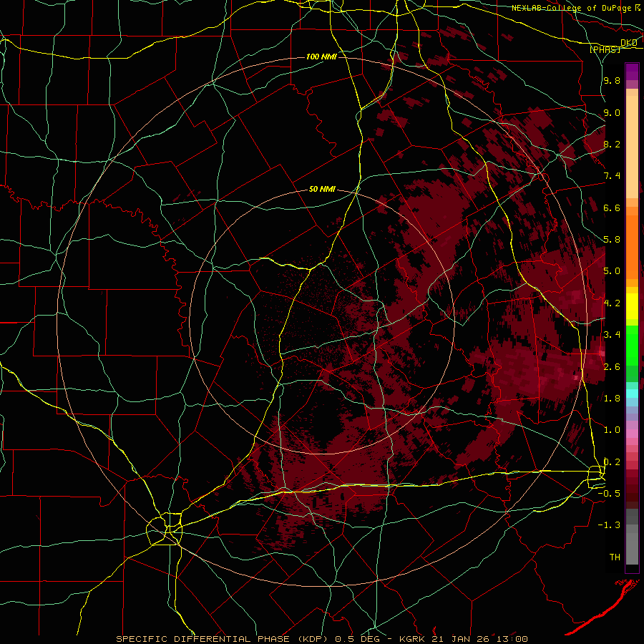Click the 0.2 color scale value
644x644 pixels.
pos(612,462)
